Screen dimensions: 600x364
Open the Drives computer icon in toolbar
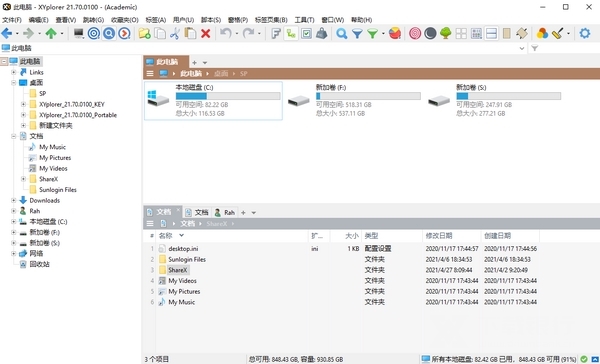tap(79, 34)
